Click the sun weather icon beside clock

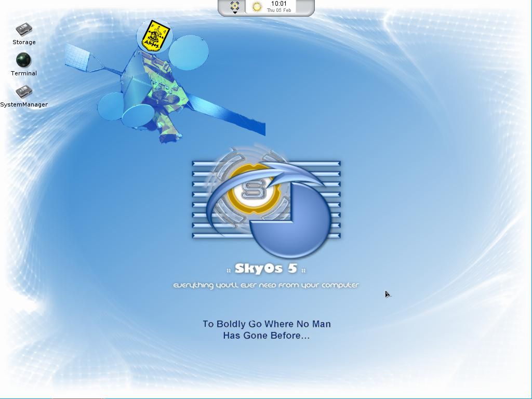pyautogui.click(x=257, y=7)
